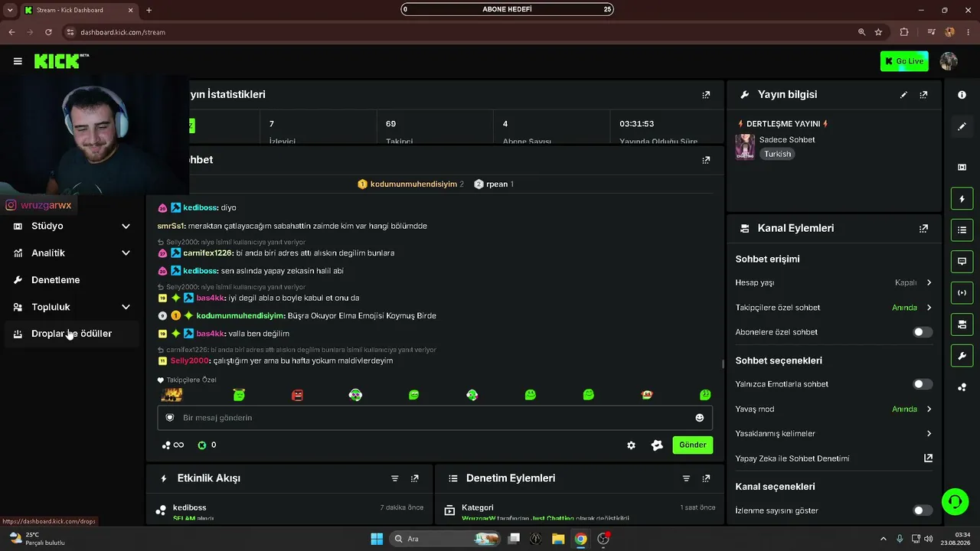Screen dimensions: 980x551
Task: Open the hamburger navigation menu
Action: pyautogui.click(x=18, y=61)
